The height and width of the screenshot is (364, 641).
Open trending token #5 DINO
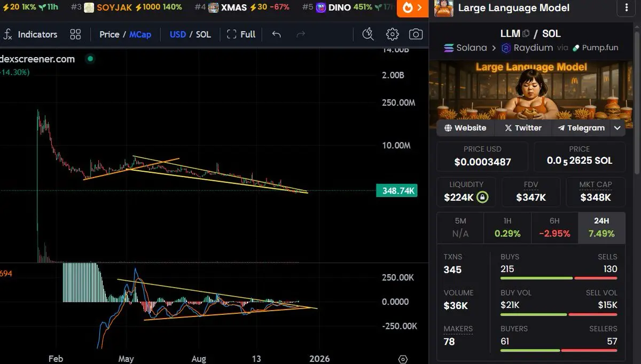click(x=348, y=7)
